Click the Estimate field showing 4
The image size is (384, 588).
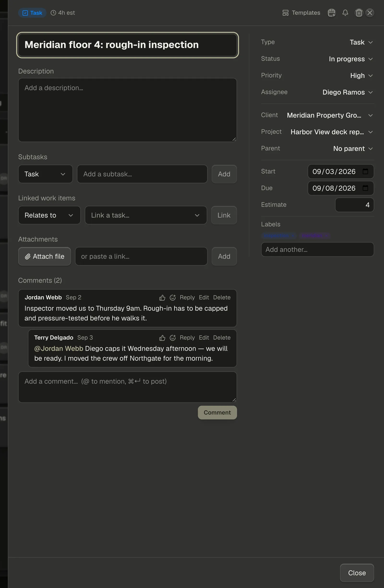pos(354,205)
